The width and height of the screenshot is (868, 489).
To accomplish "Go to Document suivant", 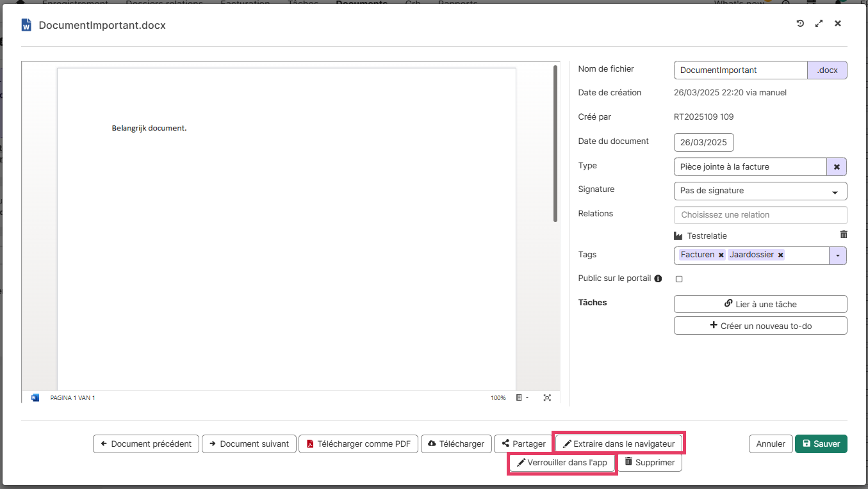I will (249, 444).
